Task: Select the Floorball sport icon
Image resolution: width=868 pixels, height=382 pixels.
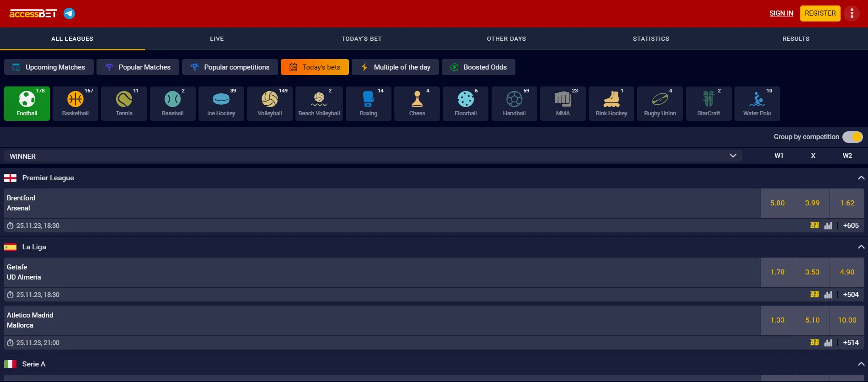Action: pos(466,103)
